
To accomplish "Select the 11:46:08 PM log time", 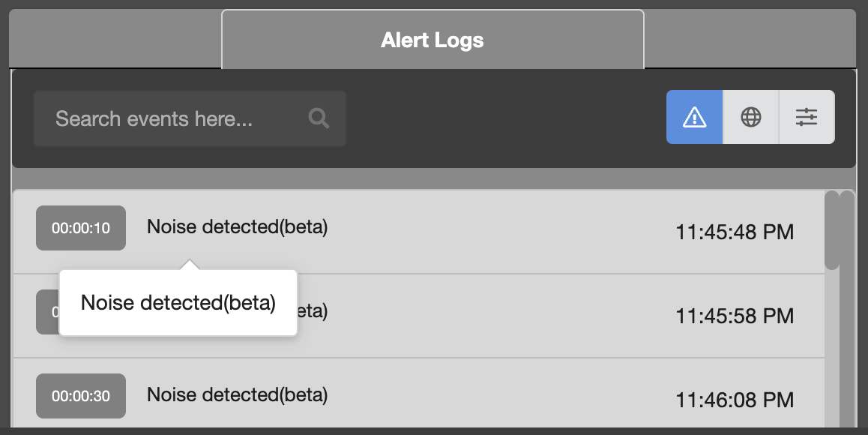I will (x=734, y=400).
